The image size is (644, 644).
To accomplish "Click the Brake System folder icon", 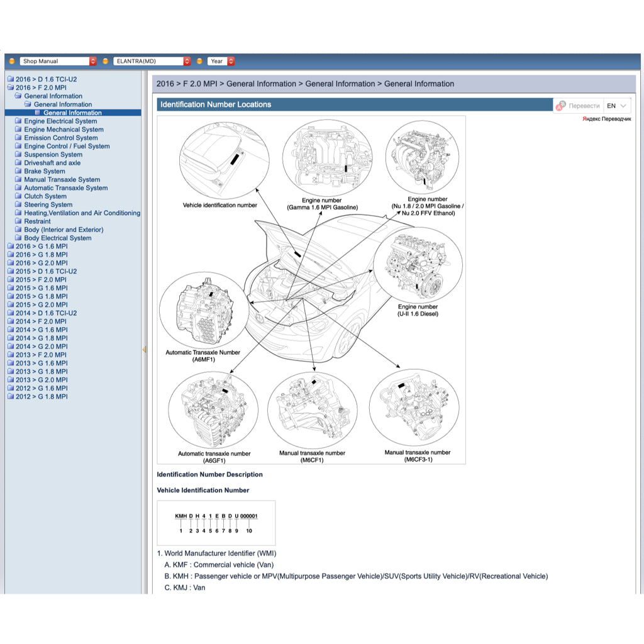I will 18,171.
